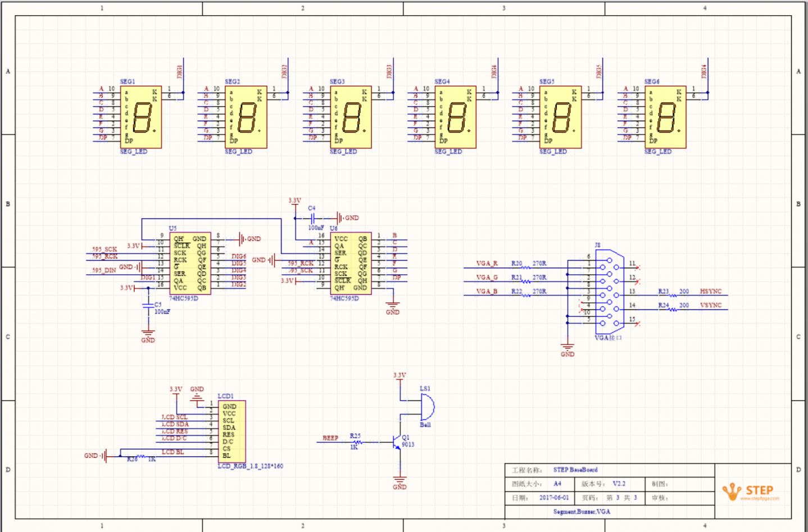The height and width of the screenshot is (532, 808).
Task: Click the HSYNC net label
Action: (711, 291)
